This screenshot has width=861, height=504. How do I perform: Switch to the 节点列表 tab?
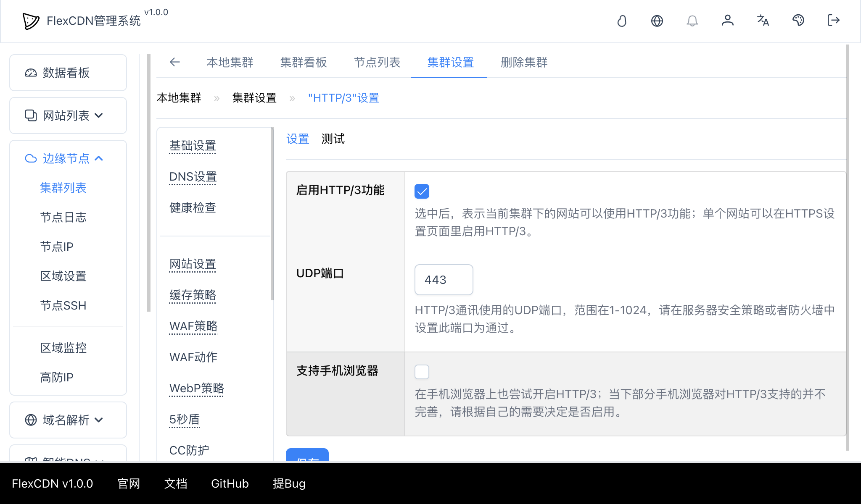coord(377,63)
